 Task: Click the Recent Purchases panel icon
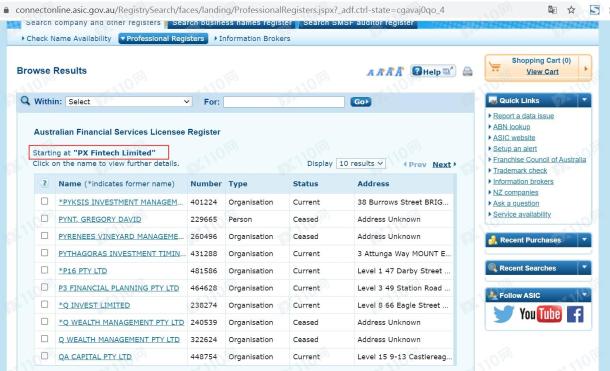pyautogui.click(x=493, y=240)
